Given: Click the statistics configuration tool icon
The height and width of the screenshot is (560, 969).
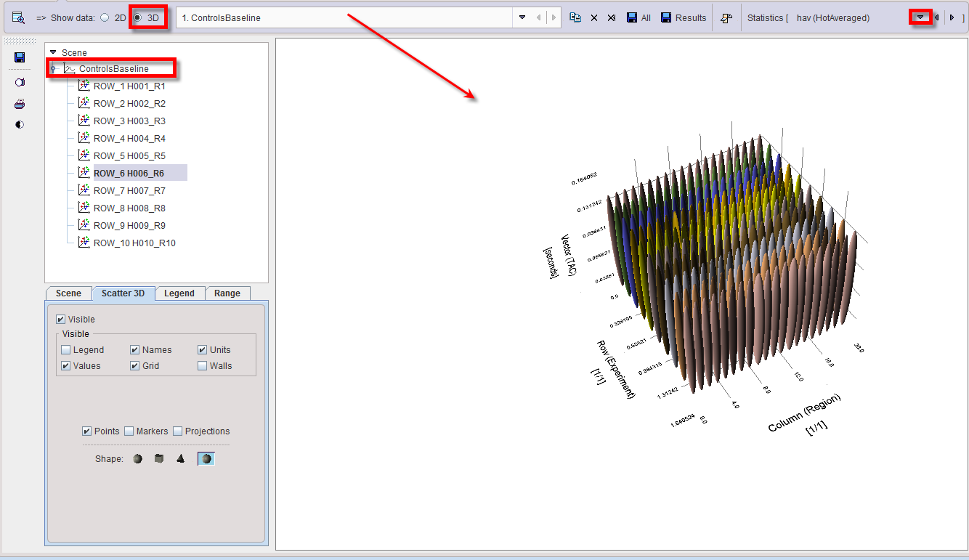Looking at the screenshot, I should tap(726, 17).
